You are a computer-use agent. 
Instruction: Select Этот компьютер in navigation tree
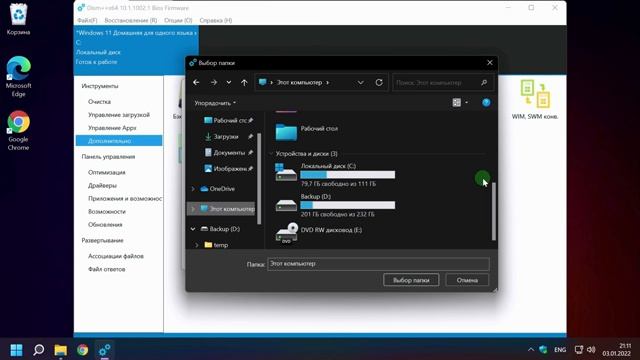(227, 209)
